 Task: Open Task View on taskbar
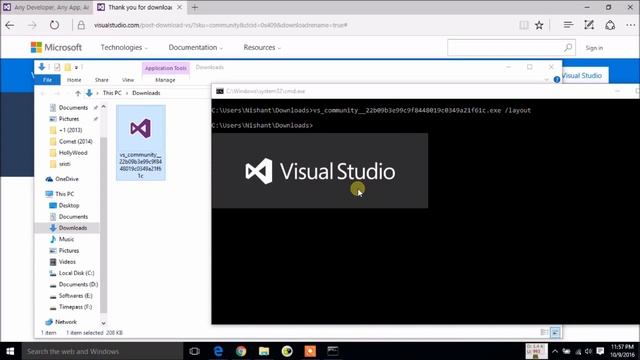[195, 351]
